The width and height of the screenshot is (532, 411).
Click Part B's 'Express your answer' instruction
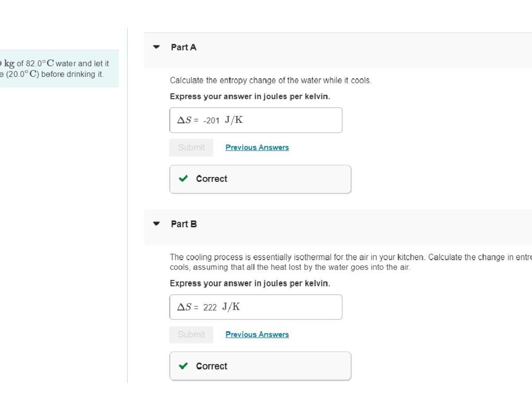click(250, 284)
